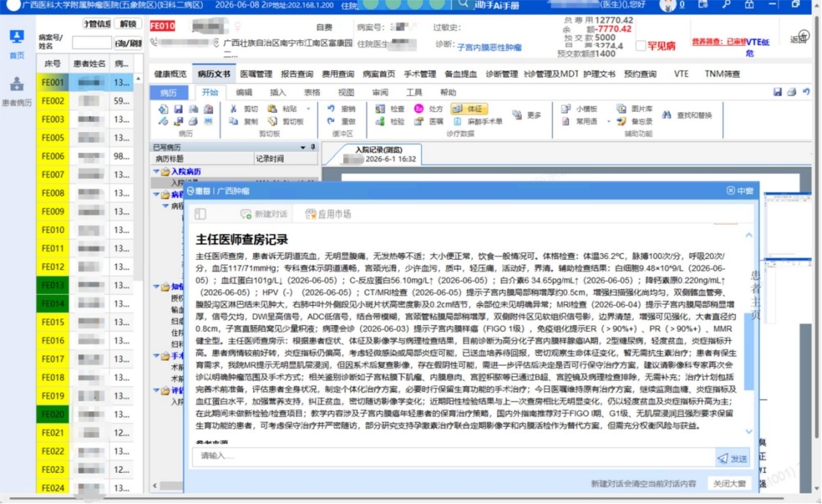The width and height of the screenshot is (822, 504).
Task: Open the 常用语 phrases icon
Action: pos(566,121)
